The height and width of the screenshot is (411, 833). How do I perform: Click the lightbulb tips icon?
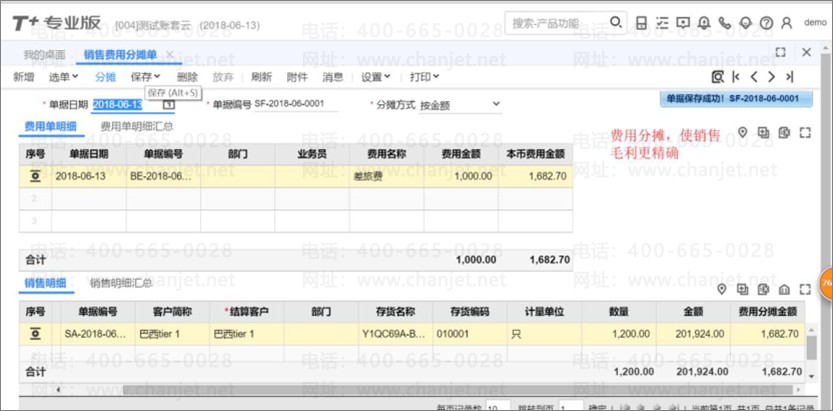[745, 23]
